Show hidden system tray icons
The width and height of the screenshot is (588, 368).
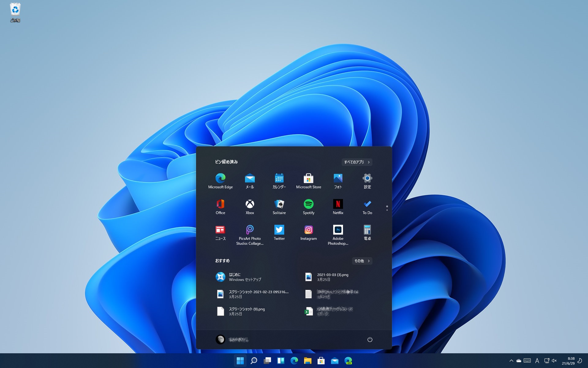511,361
